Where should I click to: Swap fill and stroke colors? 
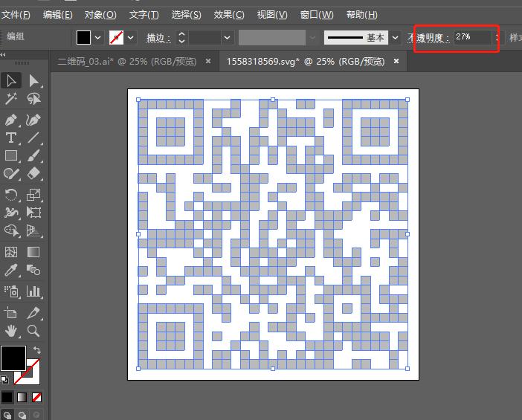coord(37,350)
